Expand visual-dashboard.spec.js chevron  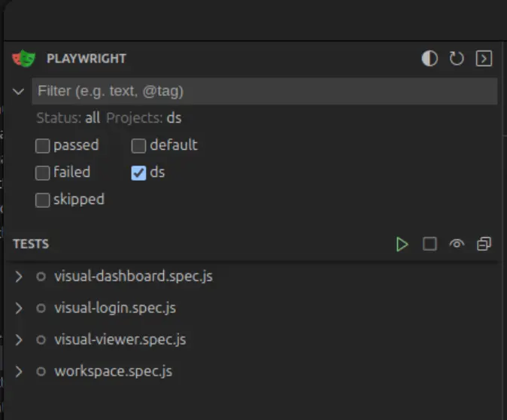point(19,276)
